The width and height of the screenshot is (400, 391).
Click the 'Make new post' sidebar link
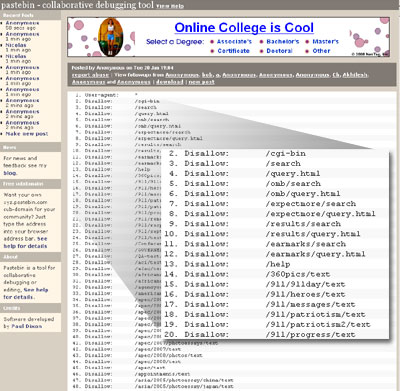[27, 134]
